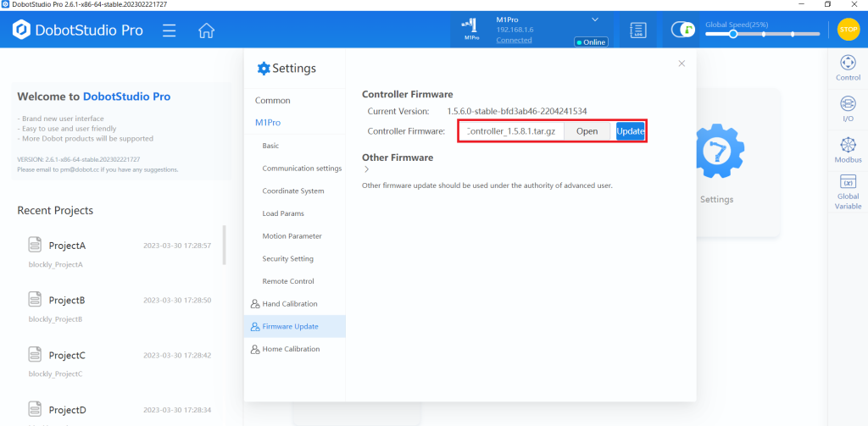Switch to Hand Calibration settings

pos(290,304)
